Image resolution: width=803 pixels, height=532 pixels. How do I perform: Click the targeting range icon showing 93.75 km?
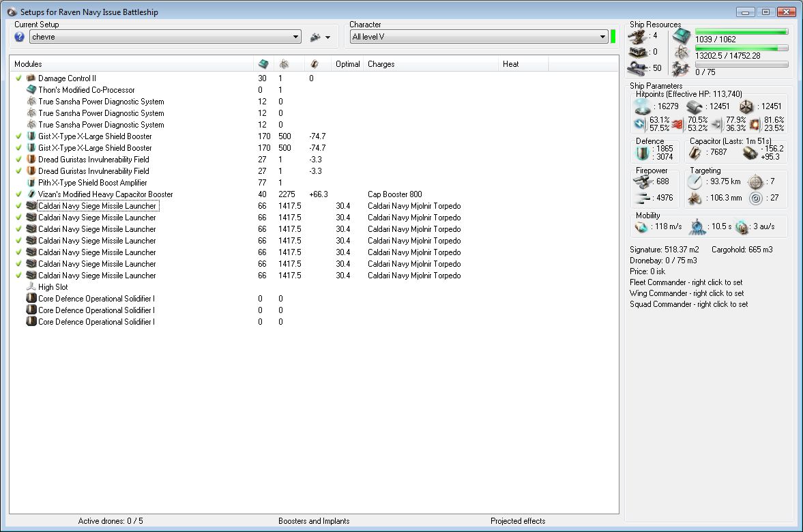[695, 182]
